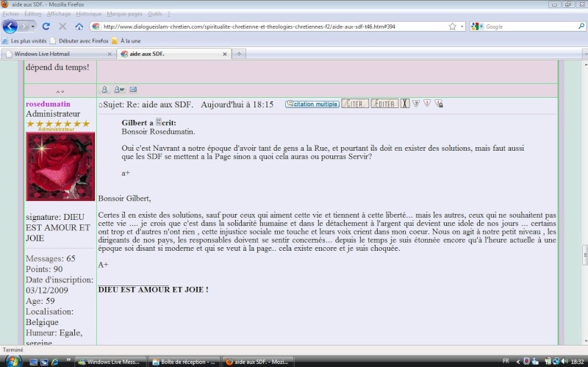588x367 pixels.
Task: Bookmark this page with the star icon
Action: (452, 26)
